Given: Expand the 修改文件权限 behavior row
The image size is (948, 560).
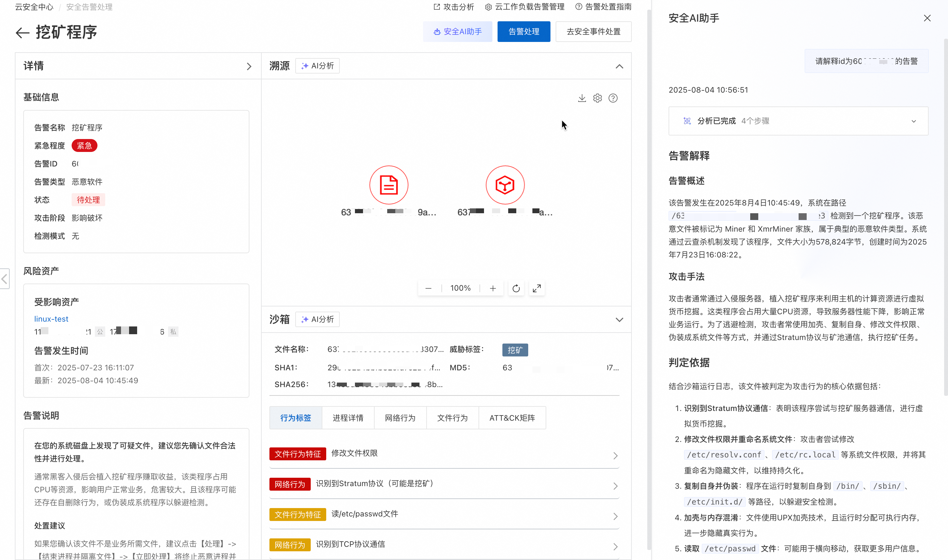Looking at the screenshot, I should click(x=615, y=455).
